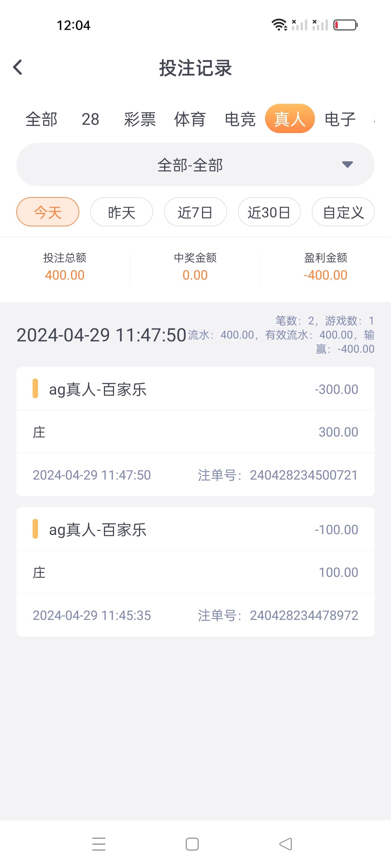This screenshot has height=868, width=391.
Task: Select the 28 category tab
Action: [x=91, y=119]
